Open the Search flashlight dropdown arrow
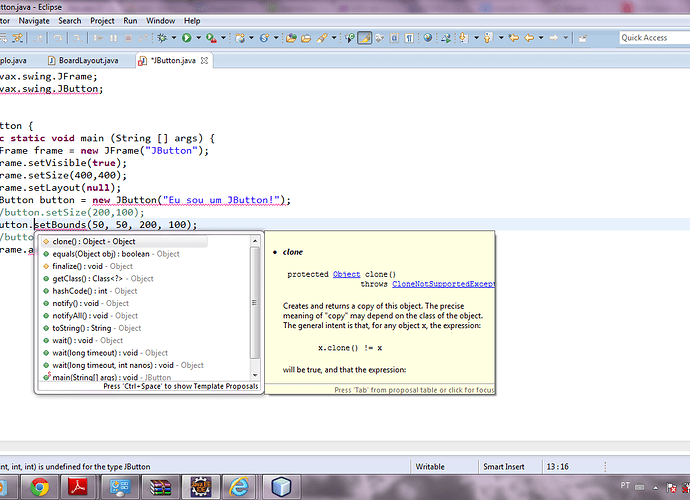This screenshot has width=690, height=500. coord(334,38)
